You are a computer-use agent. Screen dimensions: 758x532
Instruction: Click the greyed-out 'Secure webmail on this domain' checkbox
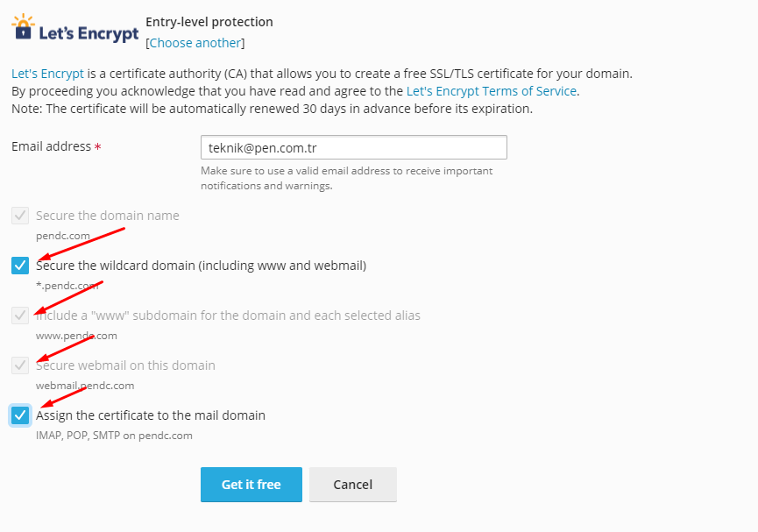20,365
